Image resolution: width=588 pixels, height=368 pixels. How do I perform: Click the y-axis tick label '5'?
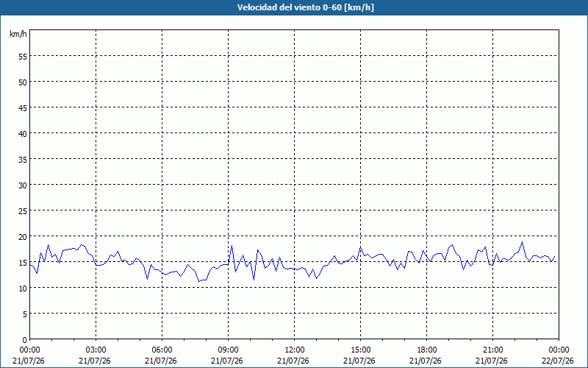pos(25,314)
